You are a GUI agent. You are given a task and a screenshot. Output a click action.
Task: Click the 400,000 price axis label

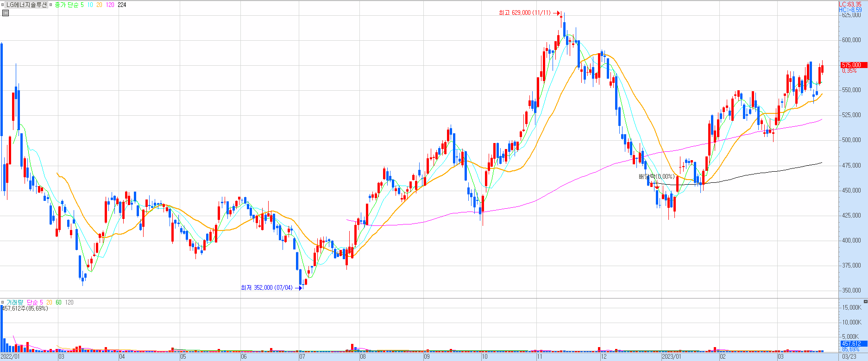851,240
